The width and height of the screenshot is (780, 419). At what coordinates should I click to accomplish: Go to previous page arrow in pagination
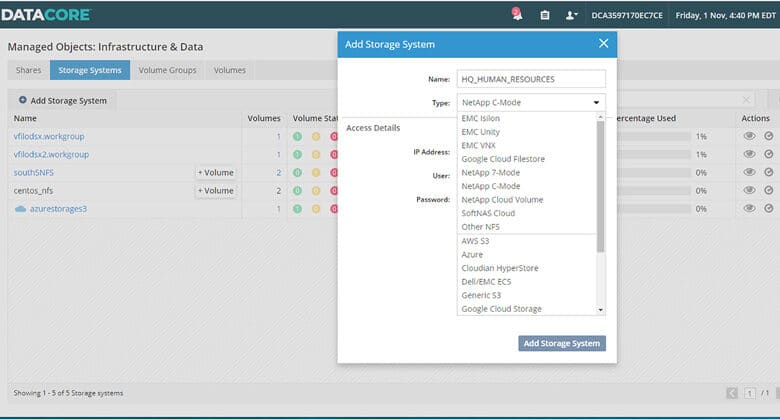click(732, 393)
